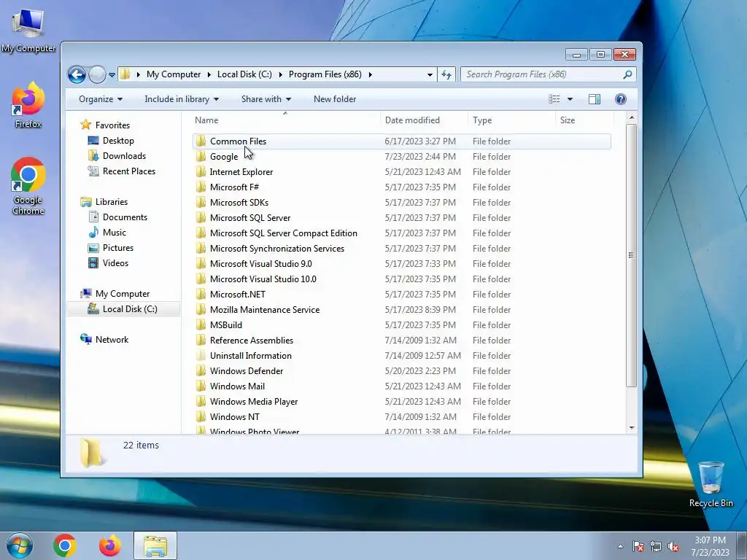Click Microsoft SQL Server Compact Edition name

point(284,233)
